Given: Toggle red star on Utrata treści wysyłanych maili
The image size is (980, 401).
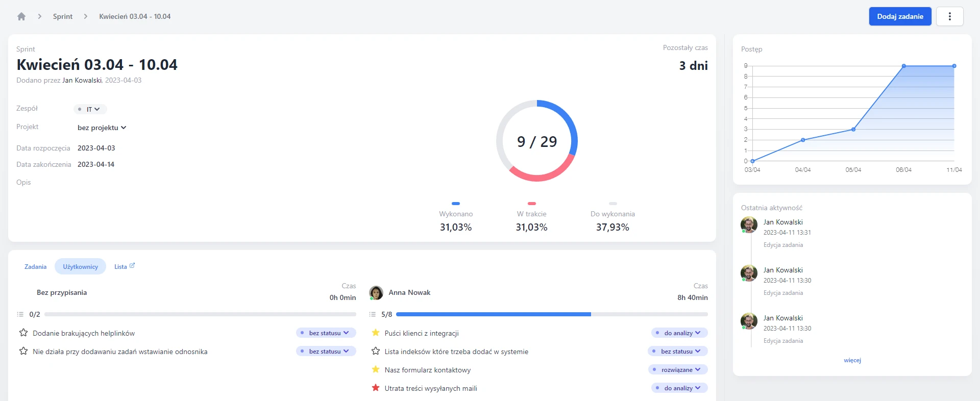Looking at the screenshot, I should click(x=376, y=388).
